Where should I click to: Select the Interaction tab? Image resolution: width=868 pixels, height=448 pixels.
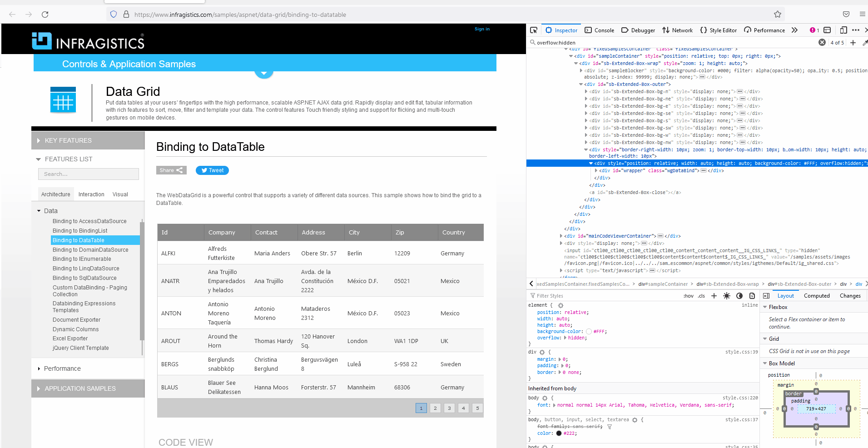pos(91,194)
